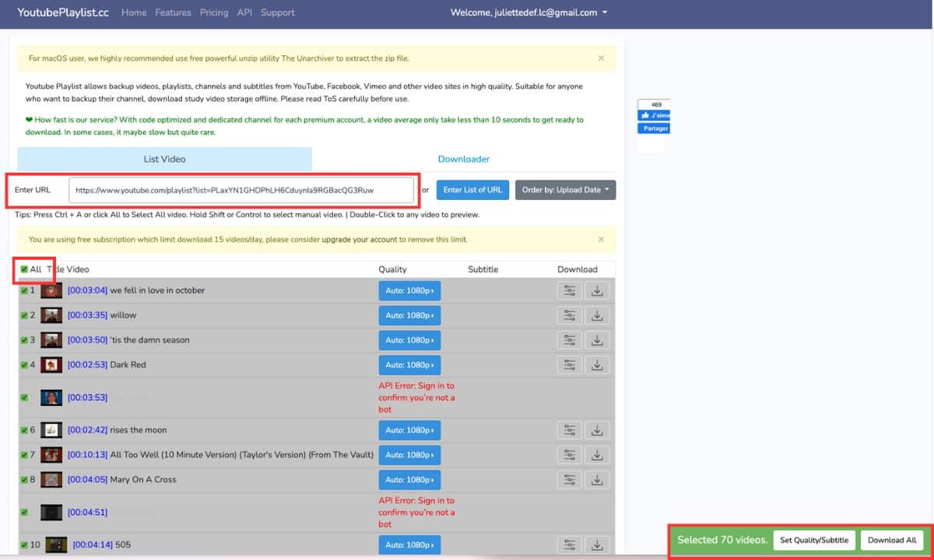Screen dimensions: 934x560
Task: Change quality for 'Dark Red' row
Action: tap(409, 366)
